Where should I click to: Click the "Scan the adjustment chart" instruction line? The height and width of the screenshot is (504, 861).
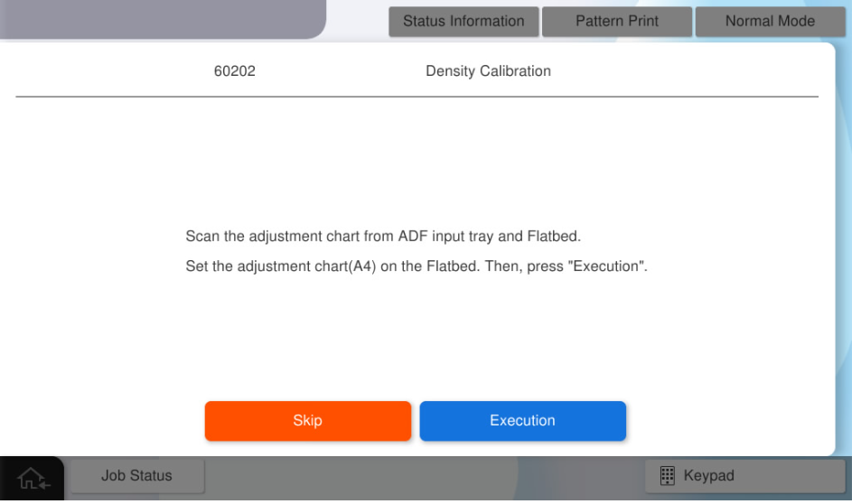pyautogui.click(x=381, y=238)
